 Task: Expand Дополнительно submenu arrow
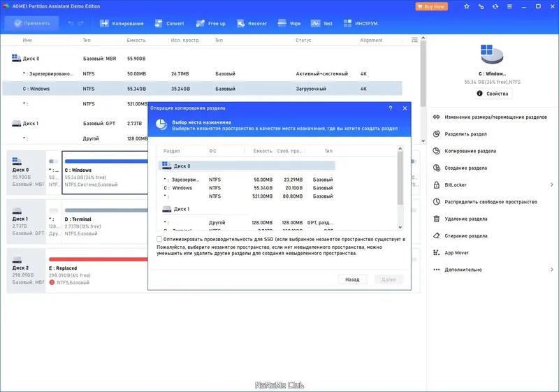(551, 270)
